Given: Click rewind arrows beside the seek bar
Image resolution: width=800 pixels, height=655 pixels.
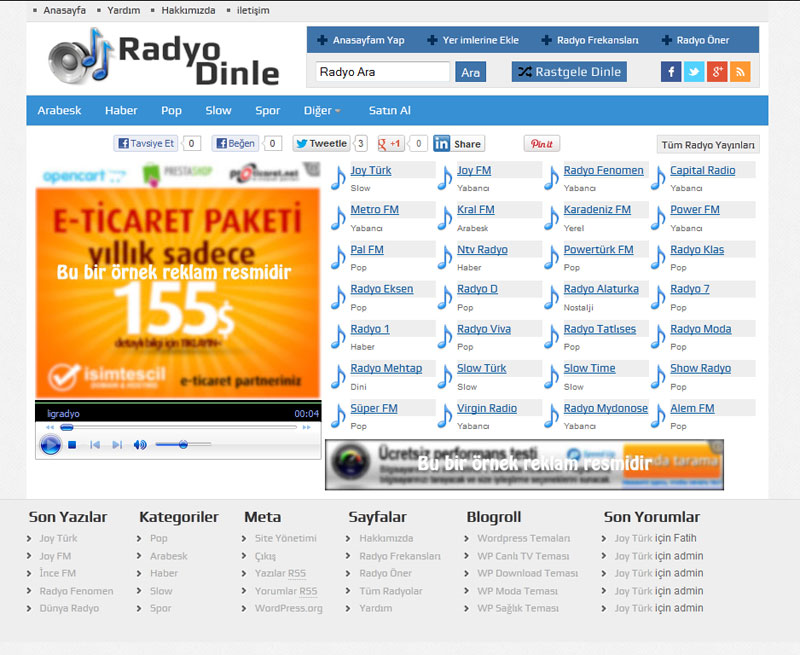Looking at the screenshot, I should click(50, 427).
